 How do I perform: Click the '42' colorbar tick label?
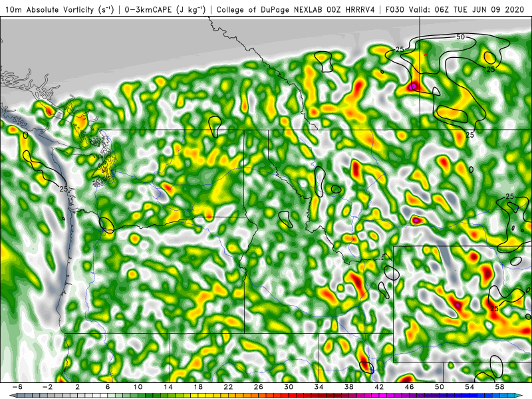tap(379, 387)
